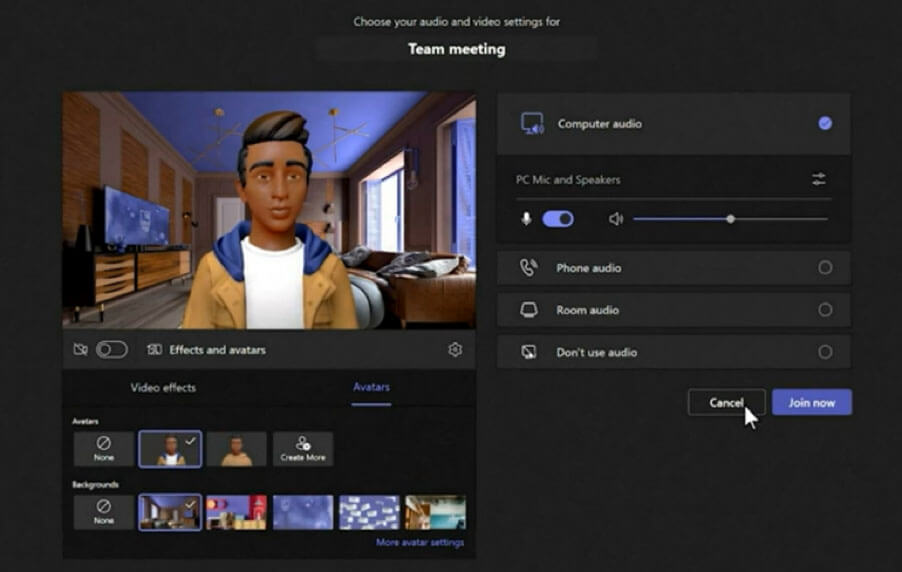
Task: Click the Don't use audio icon
Action: [x=529, y=352]
